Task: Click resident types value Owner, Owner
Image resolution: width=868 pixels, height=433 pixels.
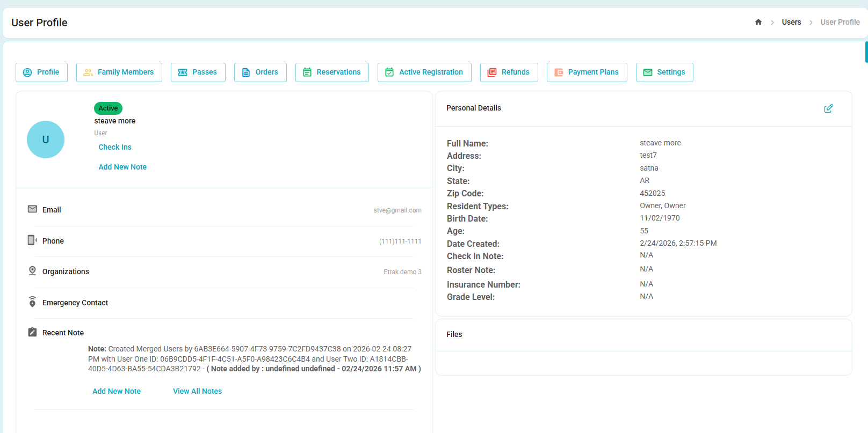Action: point(663,206)
